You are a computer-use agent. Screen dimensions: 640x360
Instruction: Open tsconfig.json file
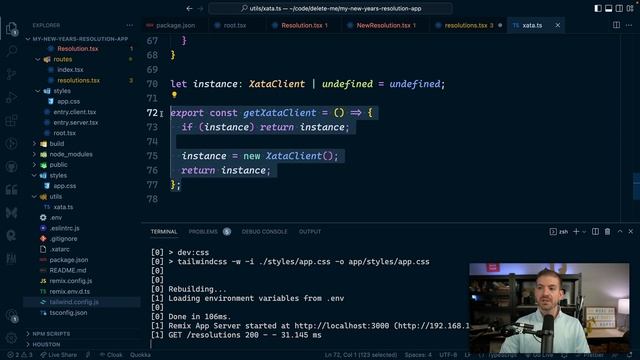(x=68, y=313)
